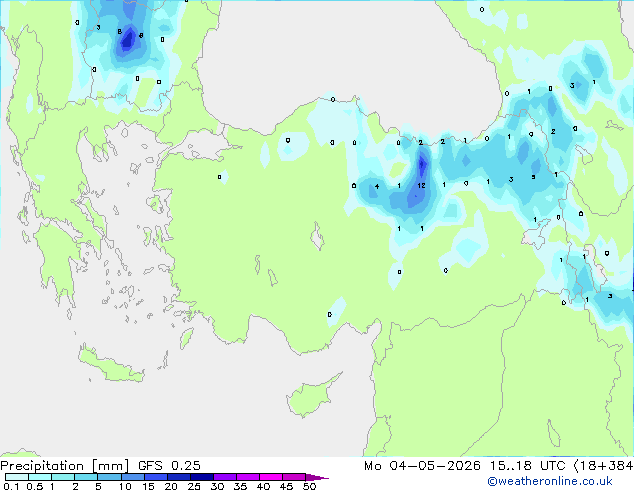Open the weatheronline.co.uk copyright link
The width and height of the screenshot is (634, 490).
click(550, 481)
